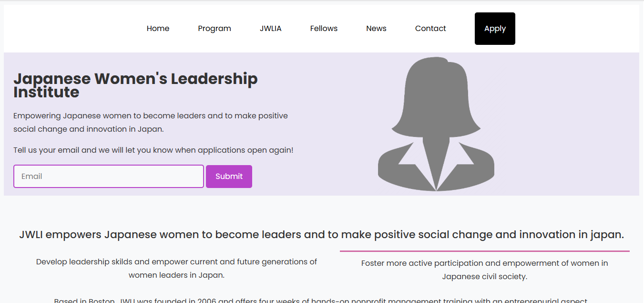Click the purple Submit button
Screen dimensions: 644x303
pos(229,177)
